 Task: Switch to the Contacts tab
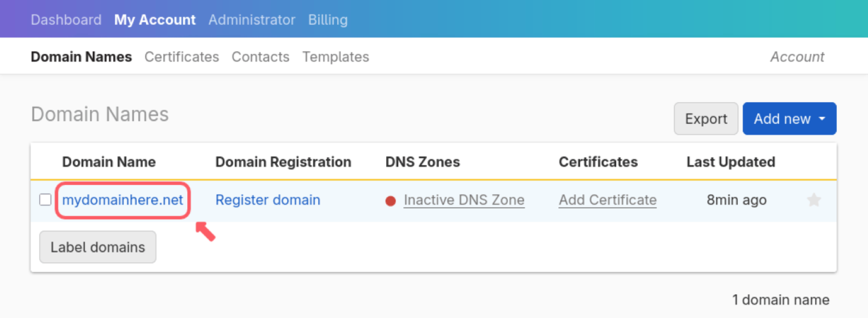[x=260, y=57]
